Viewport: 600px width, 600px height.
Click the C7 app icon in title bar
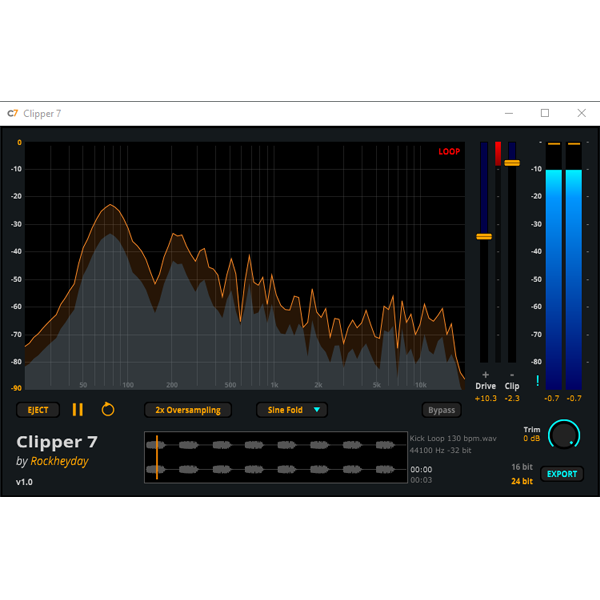click(13, 113)
